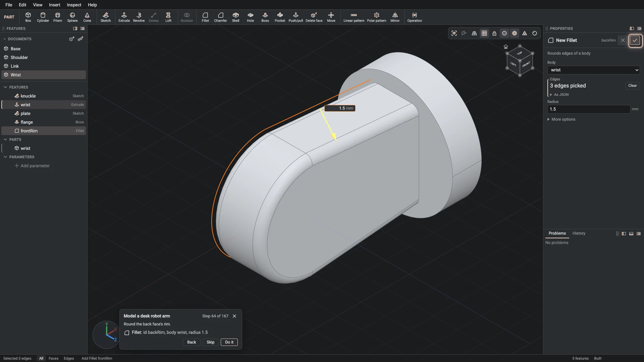Expand More options in Fillet properties

tap(561, 119)
